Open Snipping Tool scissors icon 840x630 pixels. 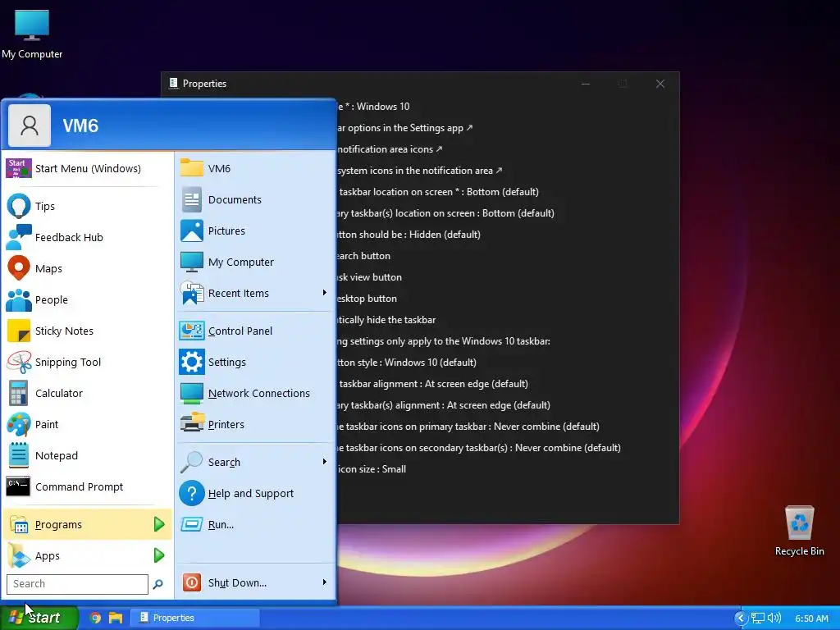click(19, 362)
